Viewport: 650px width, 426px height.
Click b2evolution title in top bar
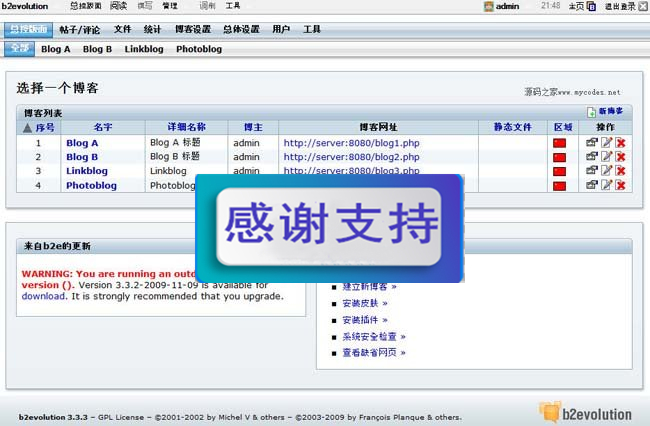25,6
